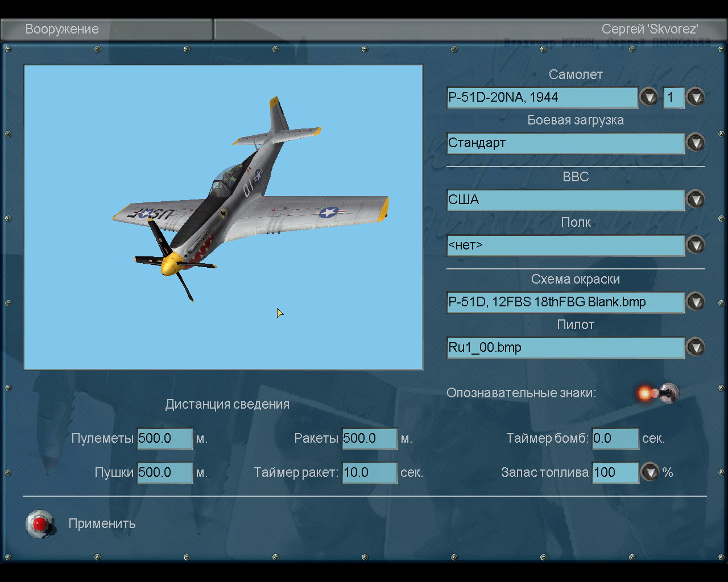Viewport: 728px width, 582px height.
Task: Click the Таймер ракет label
Action: pos(296,473)
